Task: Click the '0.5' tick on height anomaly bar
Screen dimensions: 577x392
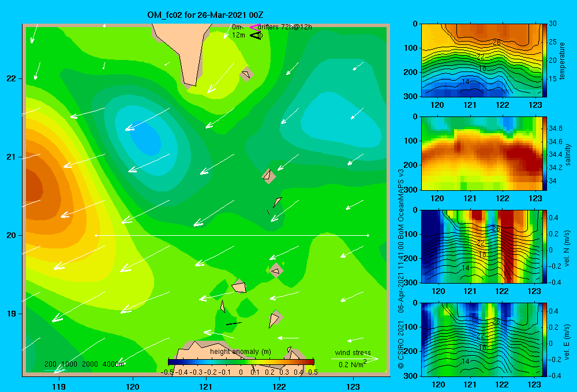Action: (313, 372)
